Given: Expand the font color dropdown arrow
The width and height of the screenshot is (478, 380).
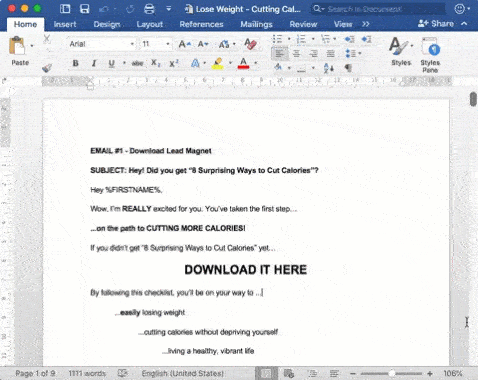Looking at the screenshot, I should pos(256,63).
